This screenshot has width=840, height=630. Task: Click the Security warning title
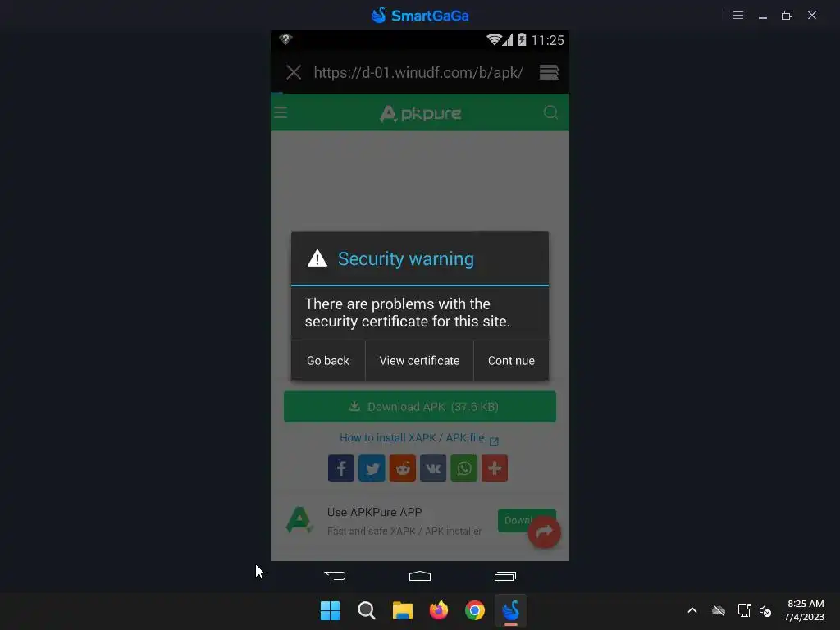[x=405, y=258]
